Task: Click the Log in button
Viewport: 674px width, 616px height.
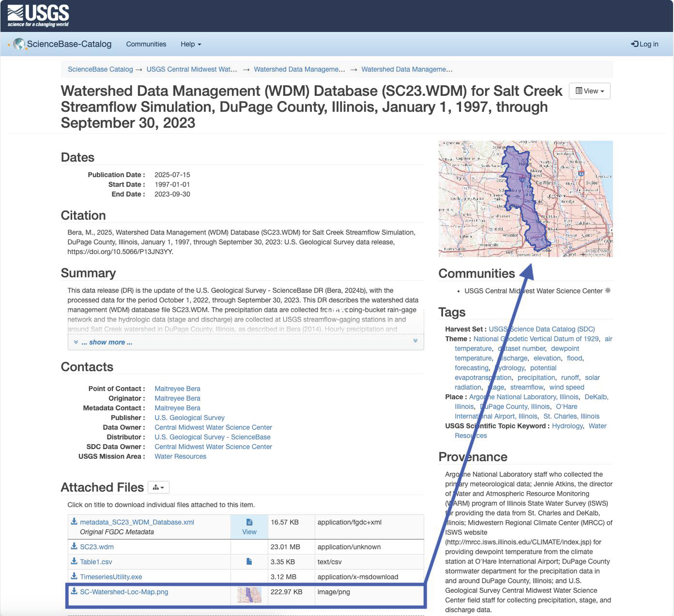Action: pyautogui.click(x=644, y=44)
